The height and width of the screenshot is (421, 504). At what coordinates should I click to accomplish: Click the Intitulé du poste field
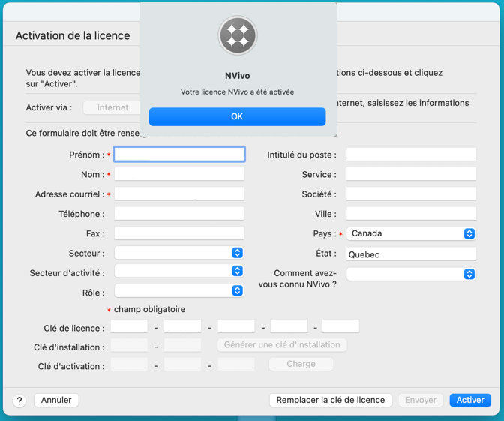411,155
